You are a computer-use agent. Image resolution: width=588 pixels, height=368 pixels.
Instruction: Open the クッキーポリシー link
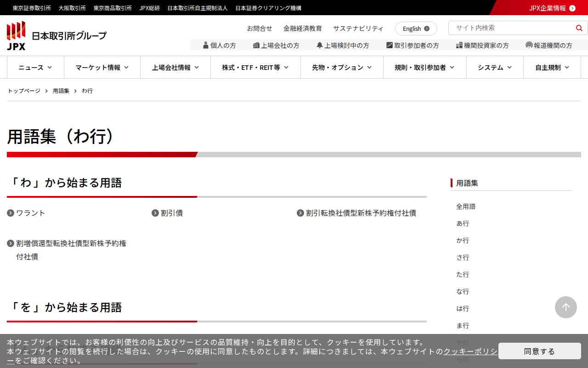point(470,351)
